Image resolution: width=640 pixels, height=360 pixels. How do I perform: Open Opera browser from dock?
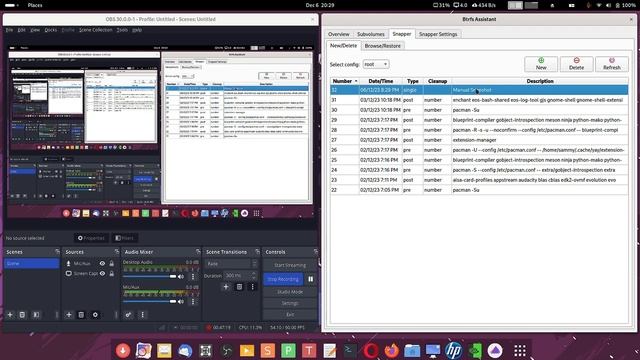point(371,350)
